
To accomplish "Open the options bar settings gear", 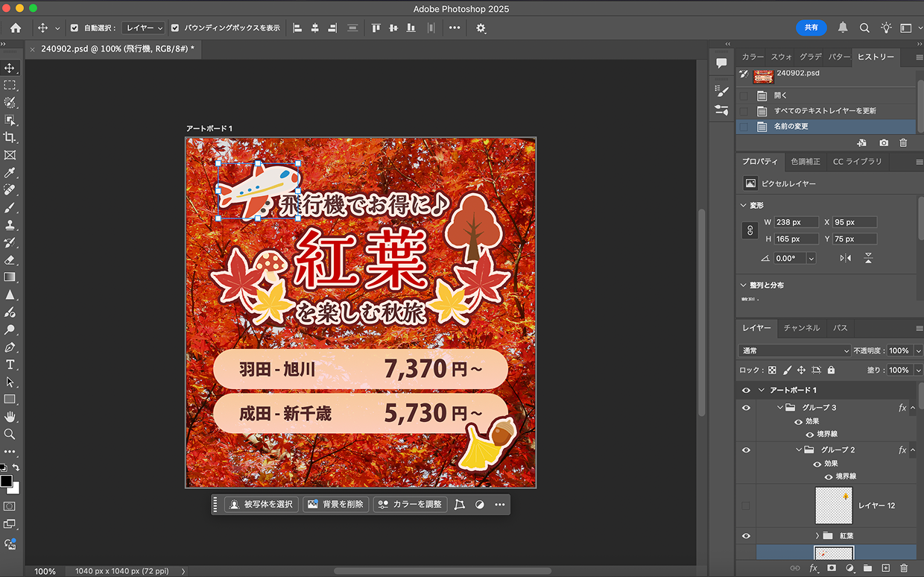I will point(481,28).
